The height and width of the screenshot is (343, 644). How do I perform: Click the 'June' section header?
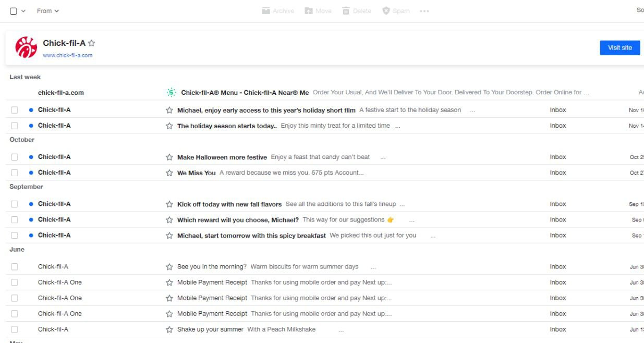pos(17,249)
